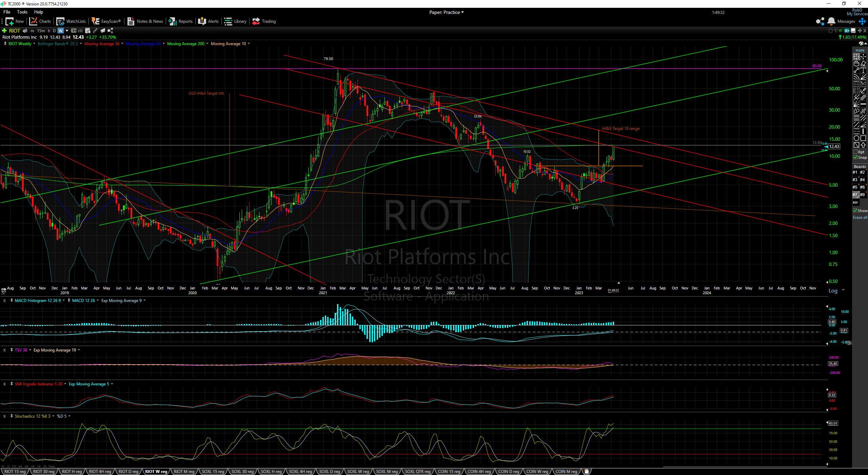Open the EasyScan panel

pos(106,21)
